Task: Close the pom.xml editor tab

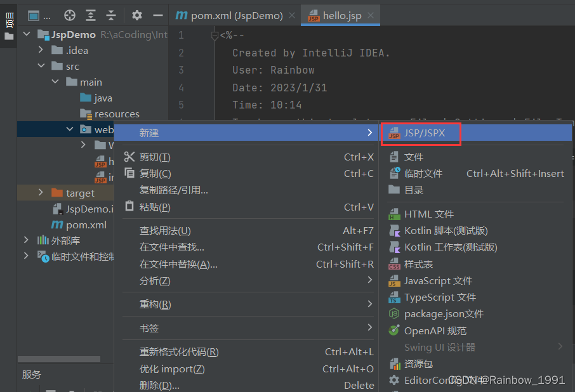Action: click(292, 15)
